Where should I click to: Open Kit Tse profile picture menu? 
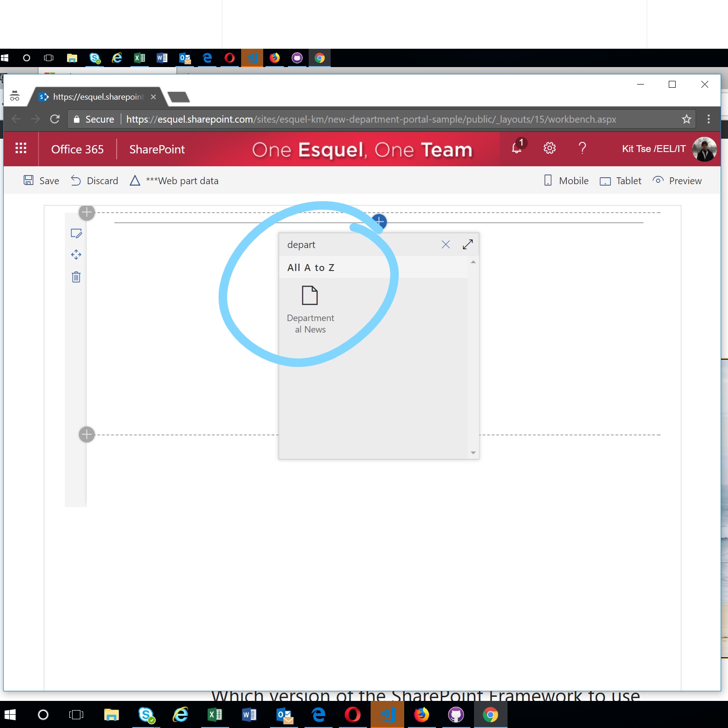704,149
